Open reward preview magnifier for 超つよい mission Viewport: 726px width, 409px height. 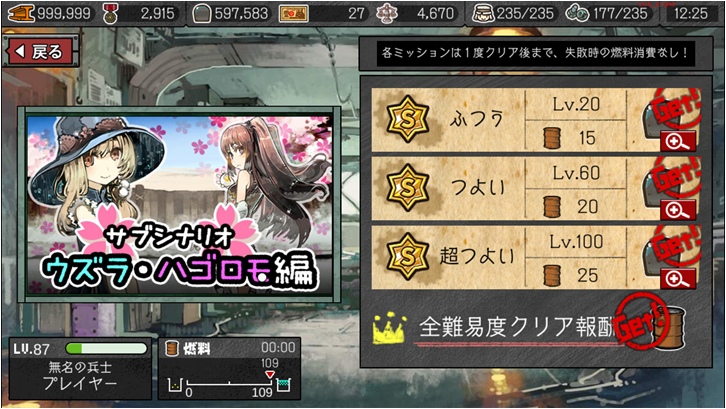click(678, 279)
